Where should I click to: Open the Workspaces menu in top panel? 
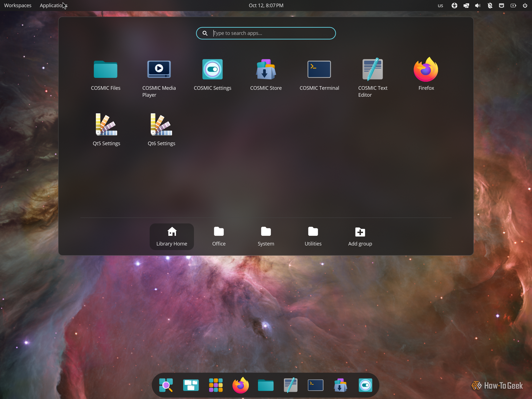pos(18,6)
